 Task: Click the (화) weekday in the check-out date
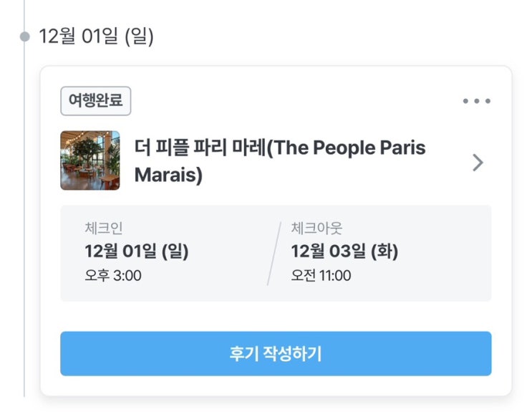pos(382,251)
